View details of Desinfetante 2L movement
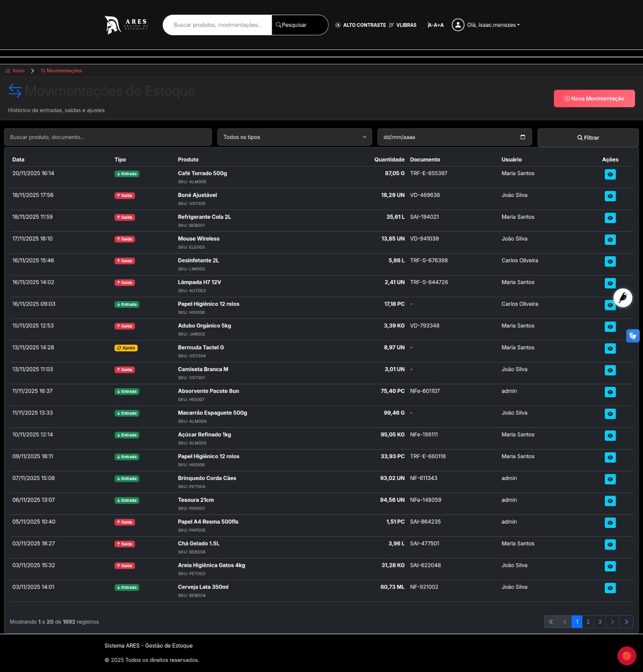This screenshot has height=672, width=643. point(610,262)
